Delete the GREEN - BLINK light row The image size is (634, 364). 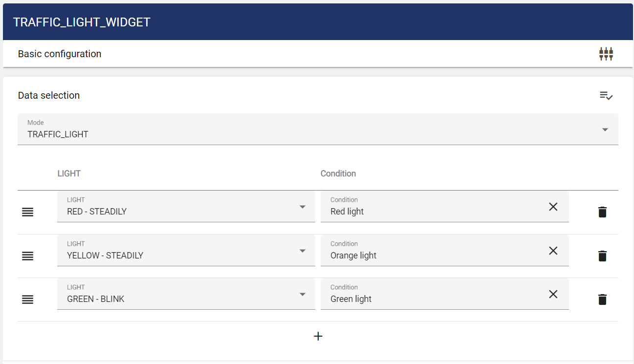coord(602,300)
